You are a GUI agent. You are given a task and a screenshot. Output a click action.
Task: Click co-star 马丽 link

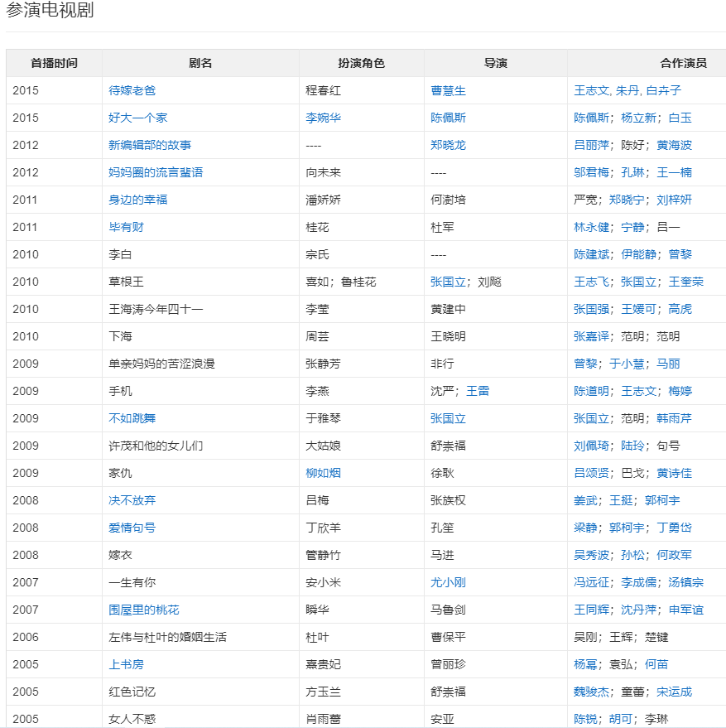pos(668,364)
